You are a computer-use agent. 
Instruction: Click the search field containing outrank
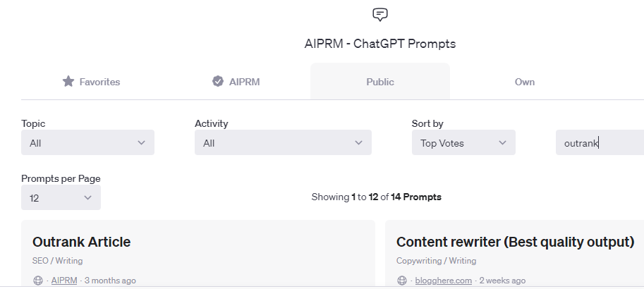600,142
